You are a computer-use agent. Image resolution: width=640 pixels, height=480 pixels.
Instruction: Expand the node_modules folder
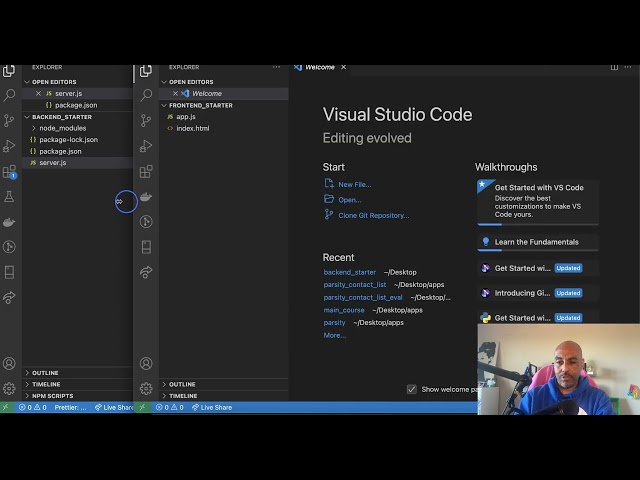pos(78,128)
